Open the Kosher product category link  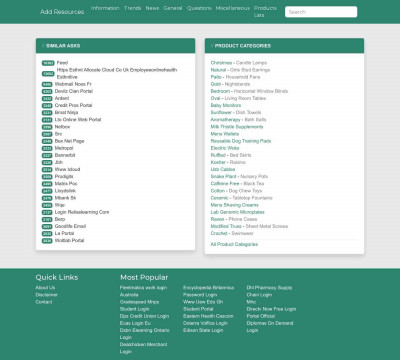(x=218, y=162)
